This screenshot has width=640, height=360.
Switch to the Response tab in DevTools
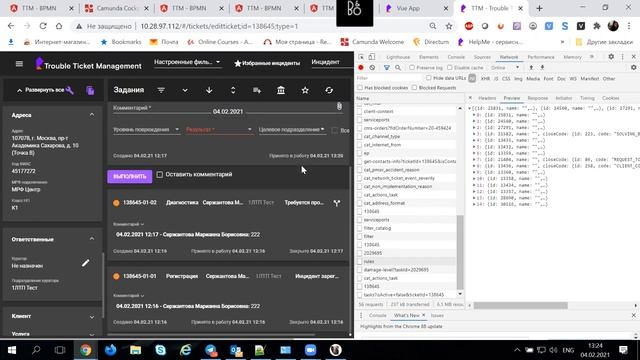coord(538,98)
